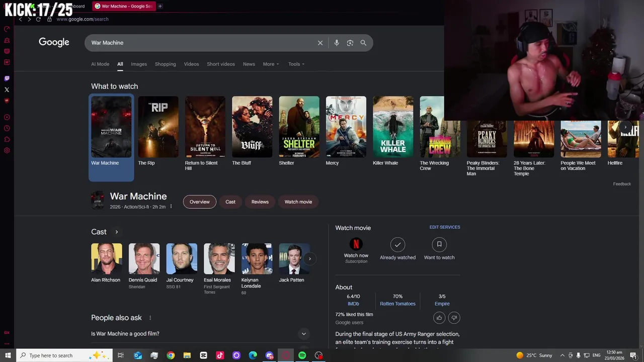Select the Overview chip
Screen dimensions: 644x362
200,202
